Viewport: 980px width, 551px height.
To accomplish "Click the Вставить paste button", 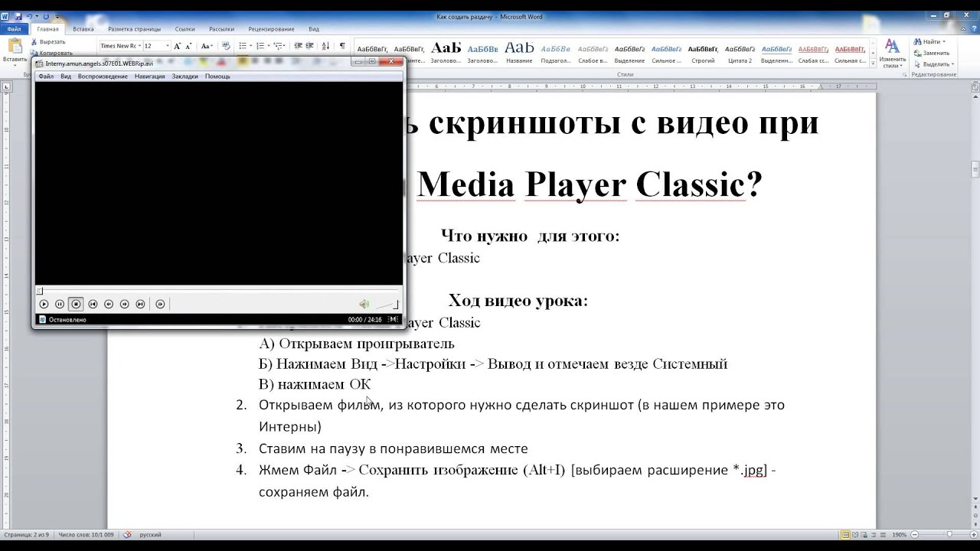I will click(x=15, y=50).
